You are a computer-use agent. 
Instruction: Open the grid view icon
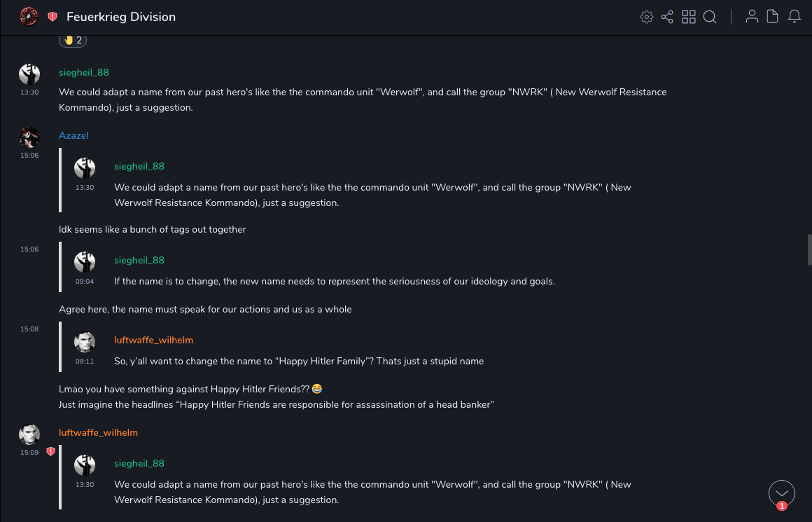(x=689, y=17)
